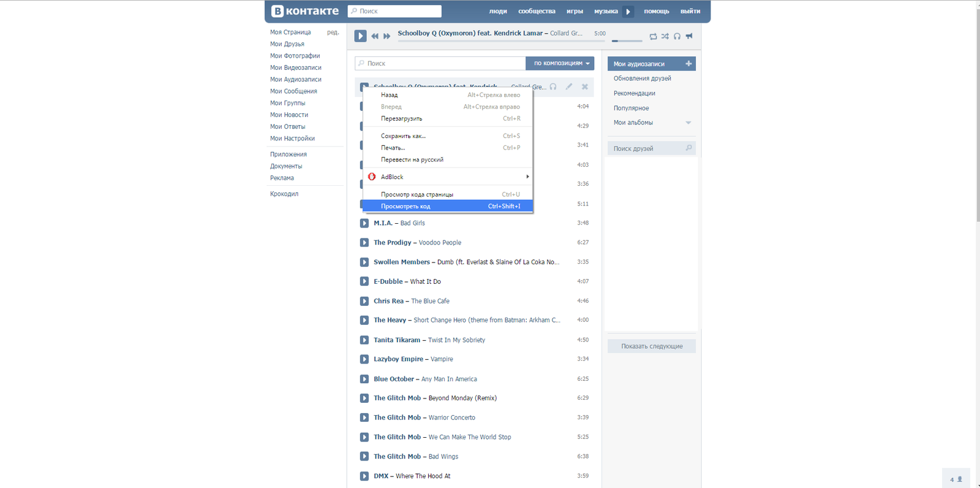The height and width of the screenshot is (488, 980).
Task: Skip to previous track in player
Action: pyautogui.click(x=375, y=36)
